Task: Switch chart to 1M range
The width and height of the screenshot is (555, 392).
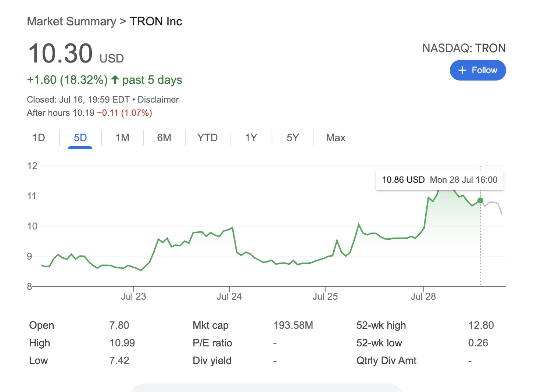Action: click(x=122, y=138)
